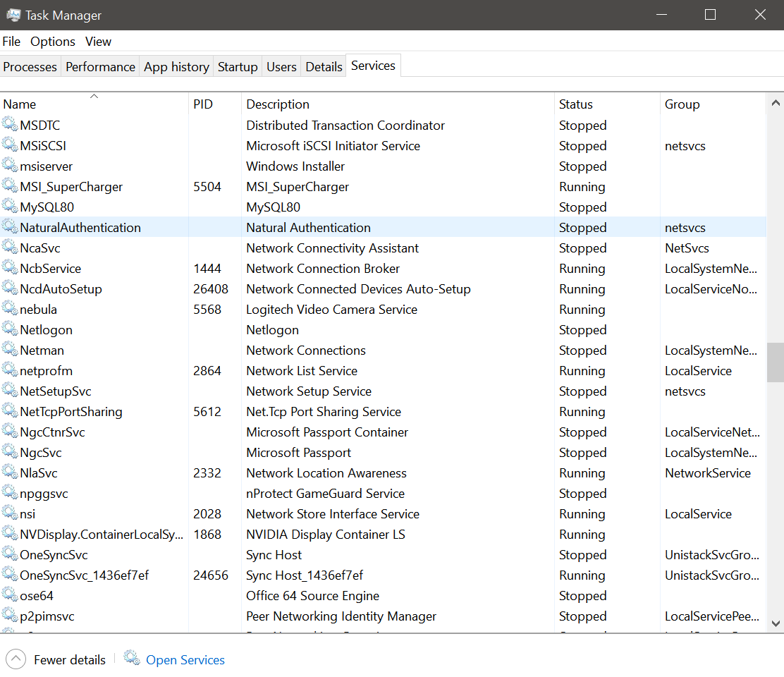Viewport: 784px width, 677px height.
Task: Click the Task Manager title bar icon
Action: tap(13, 15)
